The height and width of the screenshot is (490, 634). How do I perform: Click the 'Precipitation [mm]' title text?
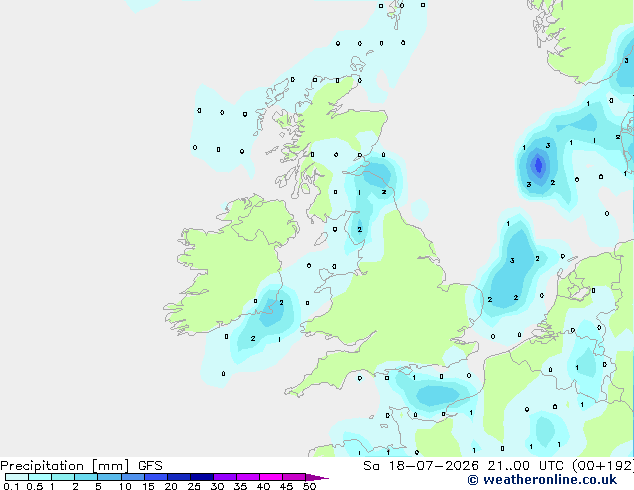coord(65,466)
